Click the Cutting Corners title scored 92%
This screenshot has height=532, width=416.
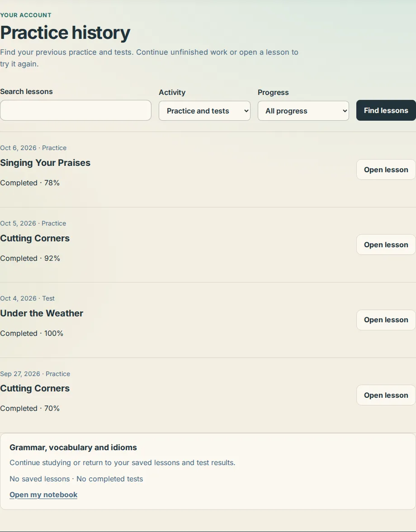pos(35,238)
